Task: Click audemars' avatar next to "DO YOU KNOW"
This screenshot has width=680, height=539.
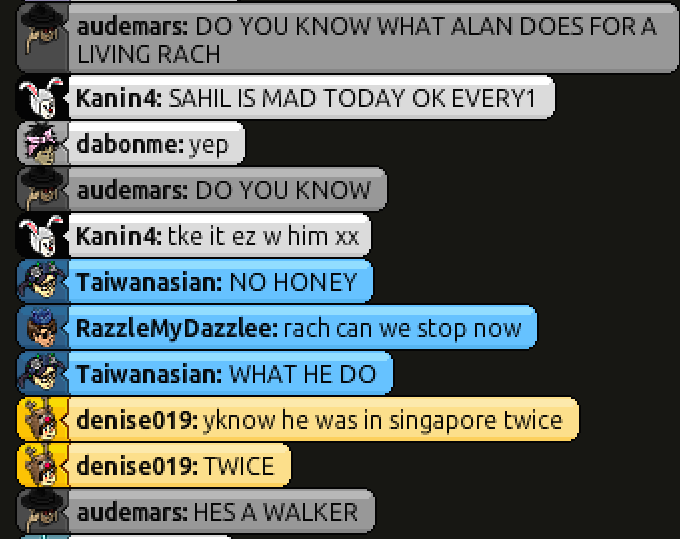Action: [42, 189]
